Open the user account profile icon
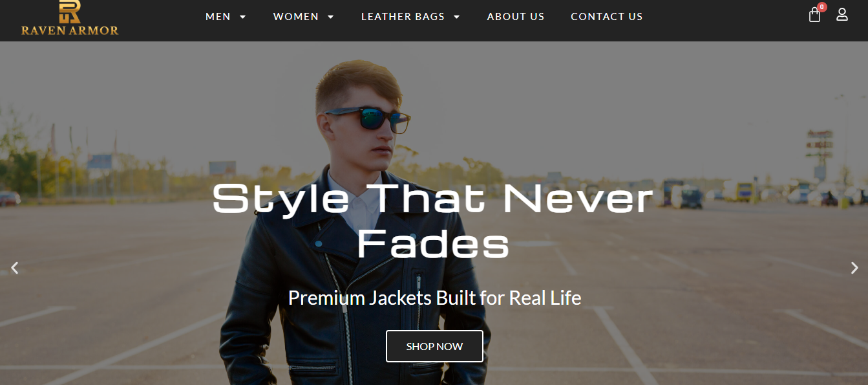Image resolution: width=868 pixels, height=385 pixels. pyautogui.click(x=842, y=14)
